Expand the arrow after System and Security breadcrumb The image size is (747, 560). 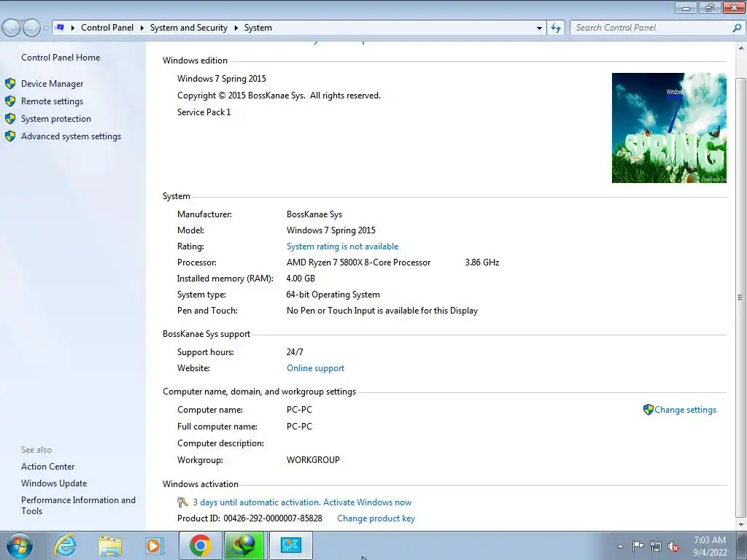coord(236,28)
